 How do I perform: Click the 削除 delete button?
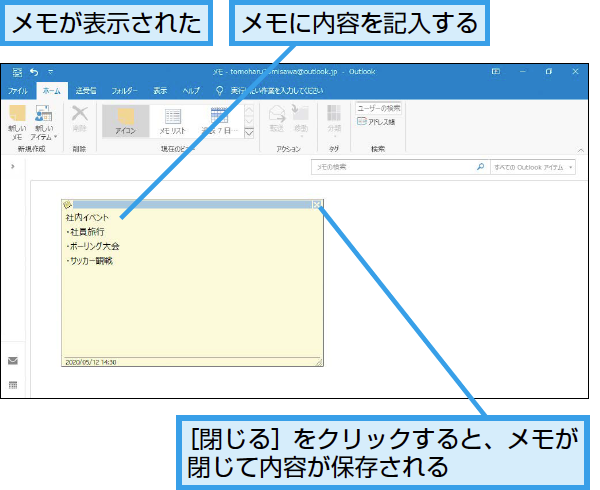[80, 119]
